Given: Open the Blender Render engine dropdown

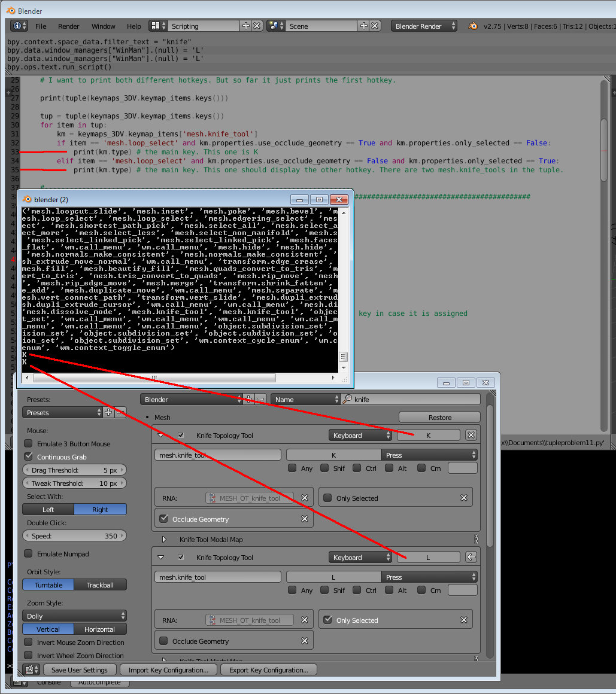Looking at the screenshot, I should tap(424, 26).
